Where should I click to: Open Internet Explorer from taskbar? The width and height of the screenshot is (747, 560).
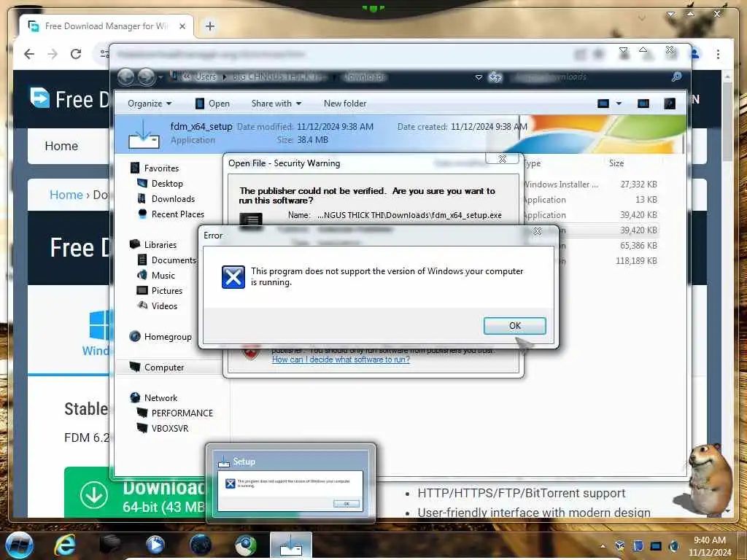pyautogui.click(x=65, y=545)
